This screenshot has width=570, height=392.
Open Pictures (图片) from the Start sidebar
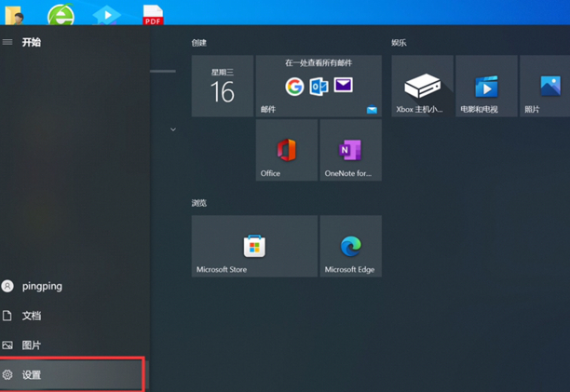[31, 345]
